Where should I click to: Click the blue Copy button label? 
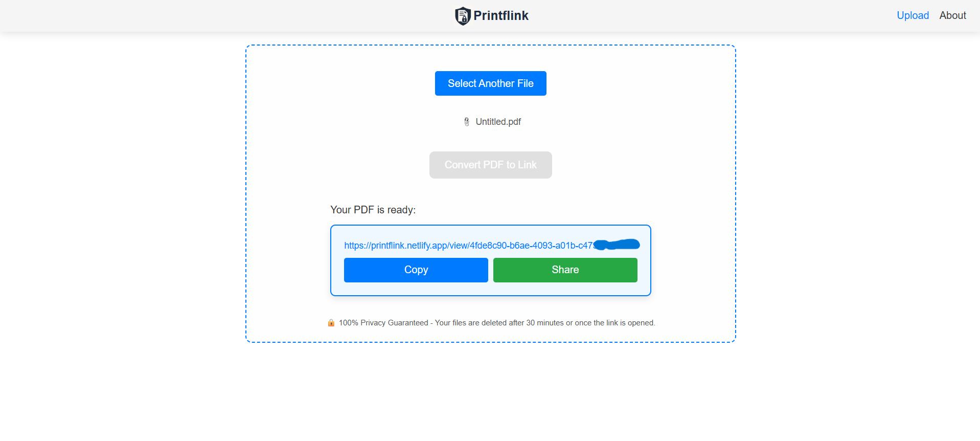point(416,270)
